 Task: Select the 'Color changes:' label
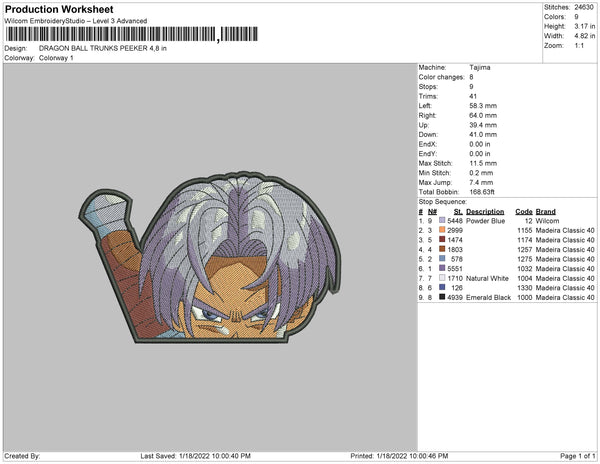point(441,77)
